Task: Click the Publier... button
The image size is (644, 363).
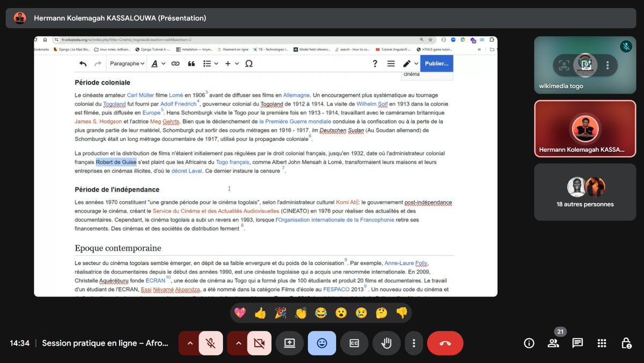Action: tap(436, 63)
